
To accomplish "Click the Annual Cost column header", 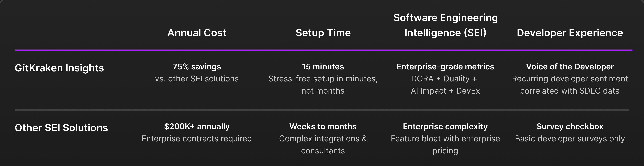I will click(197, 33).
